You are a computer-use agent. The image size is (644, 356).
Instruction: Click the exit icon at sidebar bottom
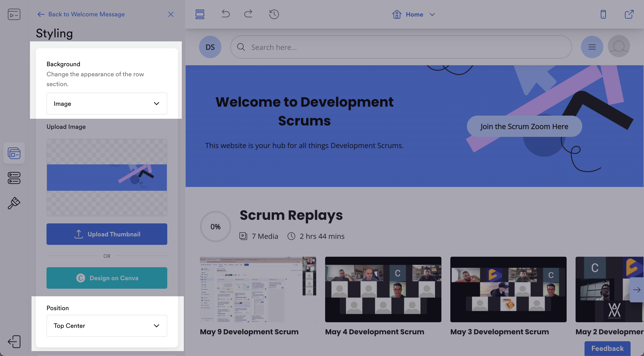14,341
